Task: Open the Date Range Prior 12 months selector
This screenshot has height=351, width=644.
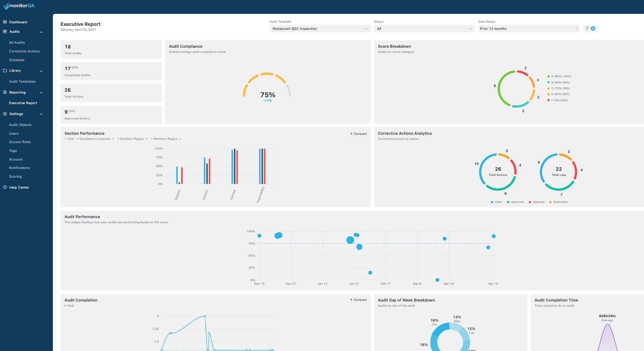Action: [528, 29]
